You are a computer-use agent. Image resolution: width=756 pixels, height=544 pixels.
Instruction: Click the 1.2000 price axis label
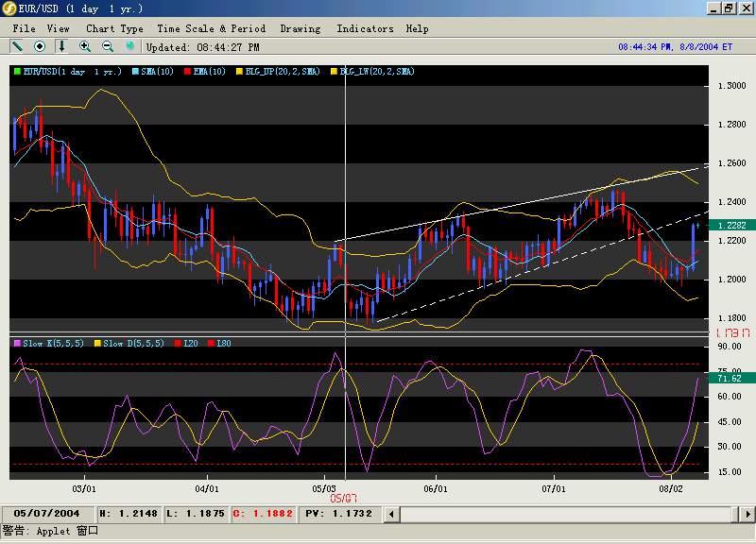click(x=731, y=280)
